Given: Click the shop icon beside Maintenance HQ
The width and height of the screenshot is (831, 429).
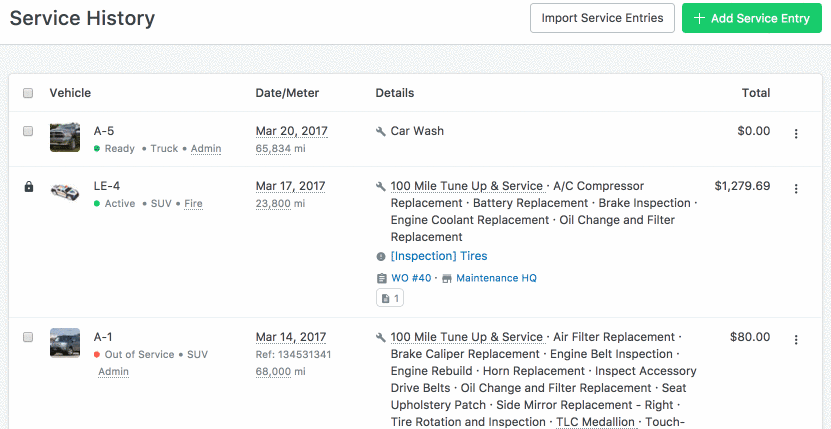Looking at the screenshot, I should 447,278.
